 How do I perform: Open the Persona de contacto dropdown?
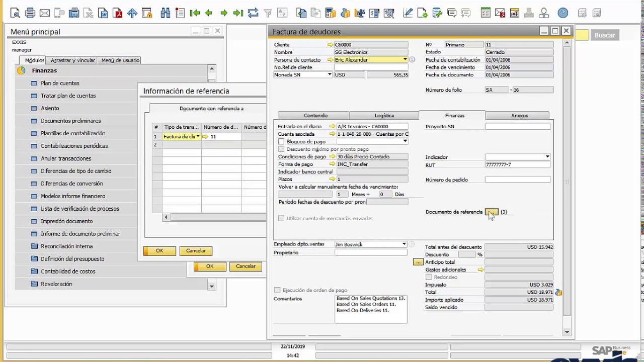(405, 60)
